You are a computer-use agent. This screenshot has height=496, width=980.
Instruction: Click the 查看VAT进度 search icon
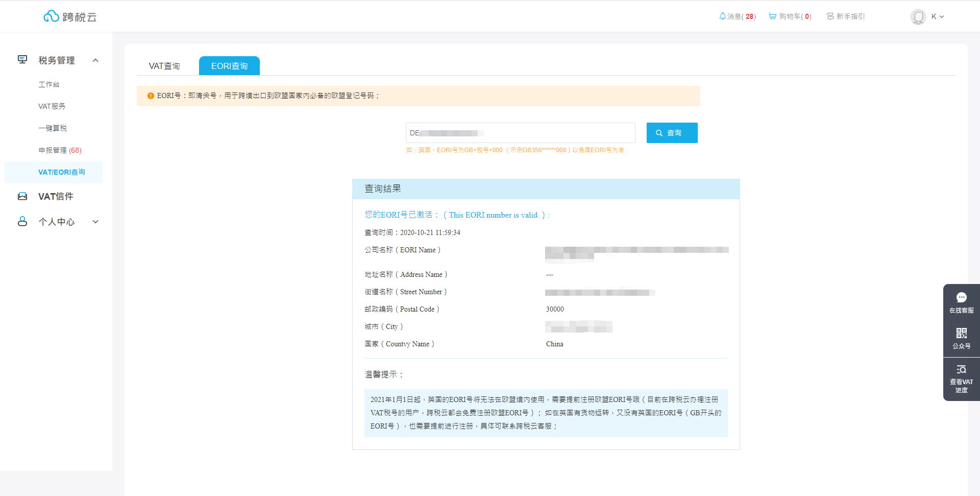pyautogui.click(x=962, y=369)
